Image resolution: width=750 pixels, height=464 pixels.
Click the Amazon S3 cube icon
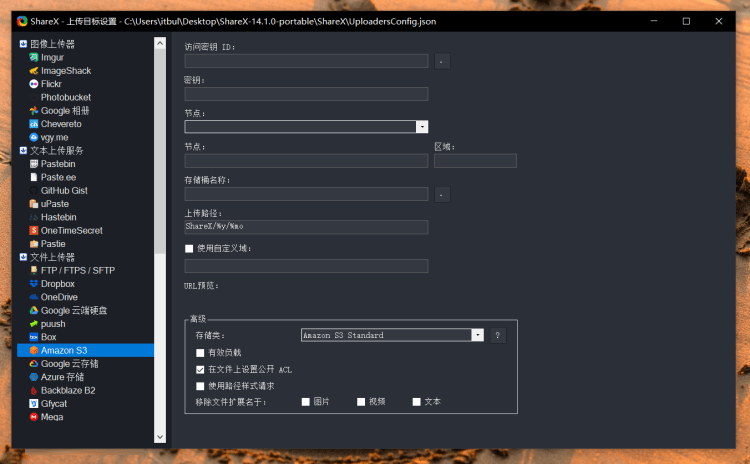tap(33, 350)
